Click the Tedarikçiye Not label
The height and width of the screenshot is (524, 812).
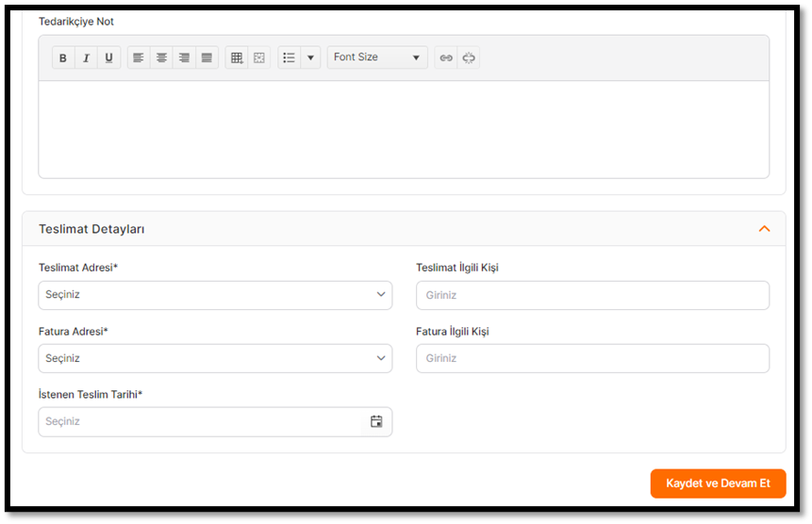click(76, 22)
